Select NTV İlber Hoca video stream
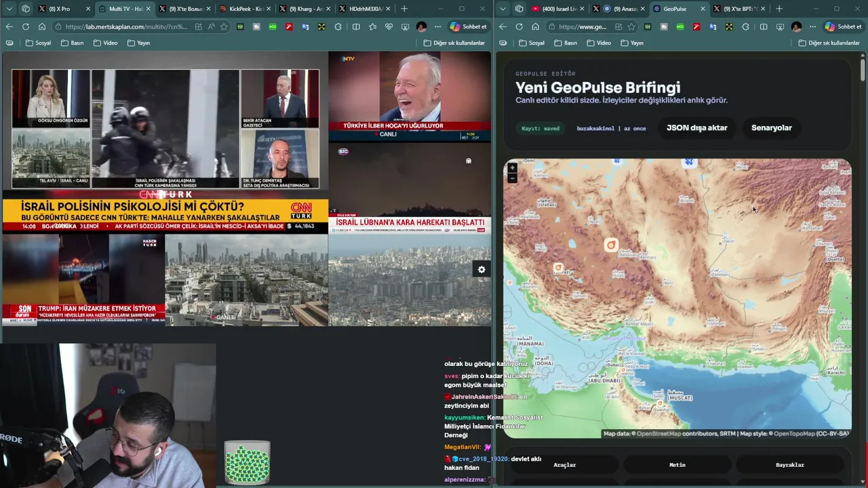 coord(410,96)
